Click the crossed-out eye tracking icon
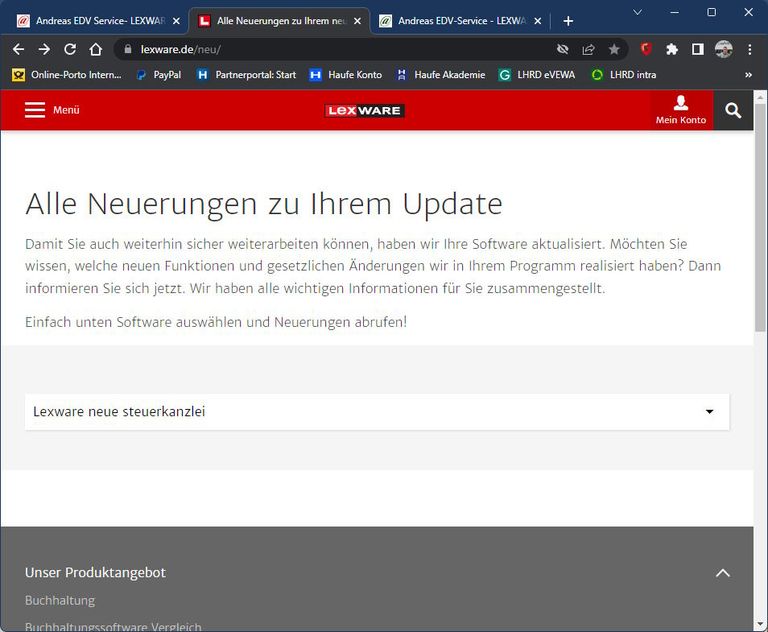Viewport: 768px width, 632px height. [562, 49]
